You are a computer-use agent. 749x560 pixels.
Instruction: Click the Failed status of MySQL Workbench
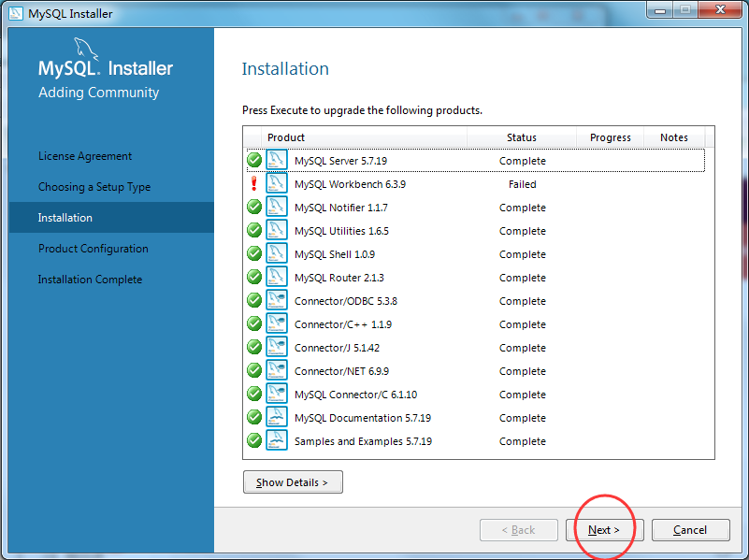[x=522, y=184]
